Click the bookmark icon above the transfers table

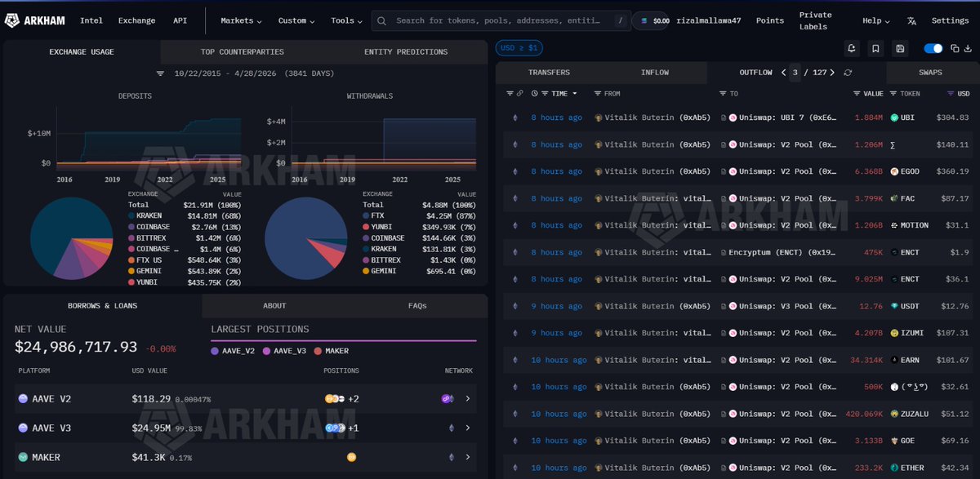tap(875, 49)
